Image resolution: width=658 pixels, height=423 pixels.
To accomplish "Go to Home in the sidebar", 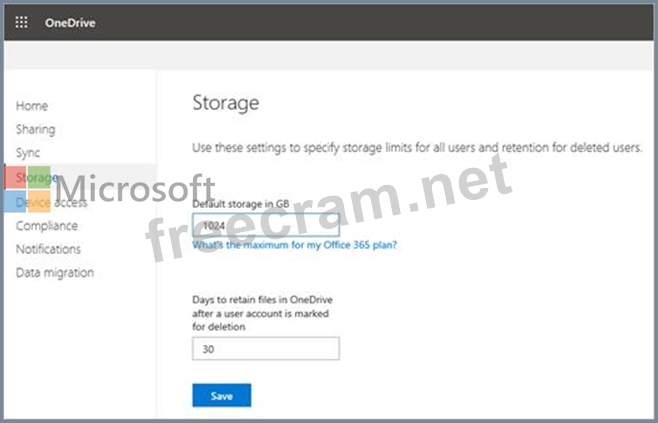I will pos(32,106).
